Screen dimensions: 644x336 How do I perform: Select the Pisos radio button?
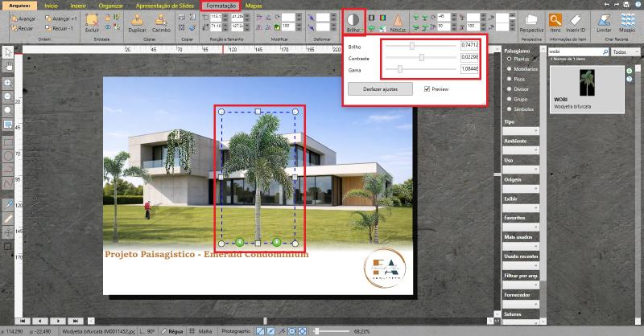point(509,80)
